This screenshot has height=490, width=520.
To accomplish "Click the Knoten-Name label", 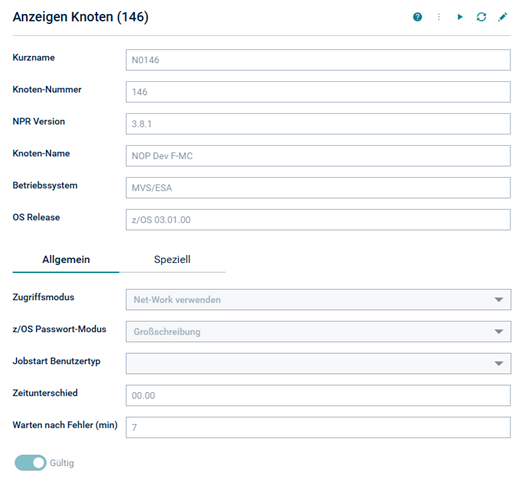I will pyautogui.click(x=41, y=153).
